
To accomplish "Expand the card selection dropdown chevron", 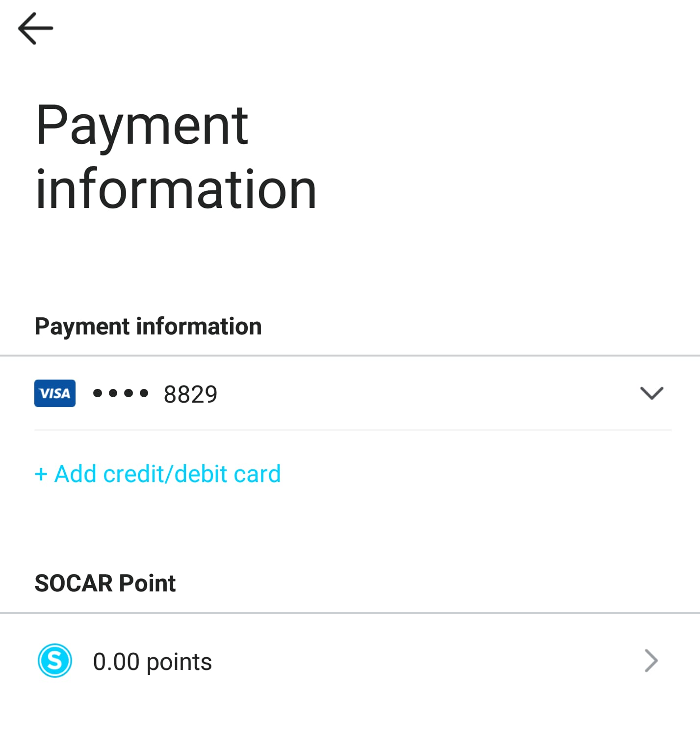I will click(x=652, y=393).
